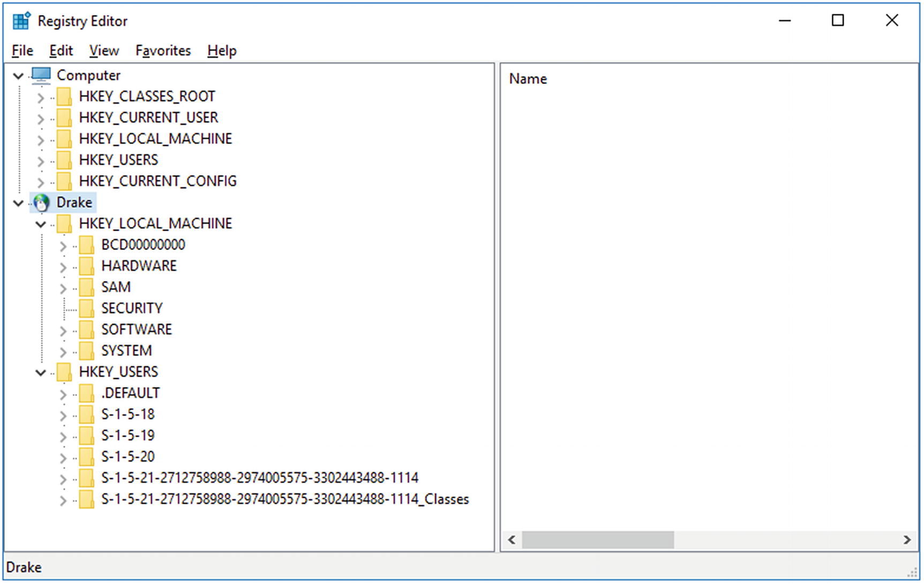Viewport: 924px width, 584px height.
Task: Click the Drake path in status bar
Action: (24, 567)
